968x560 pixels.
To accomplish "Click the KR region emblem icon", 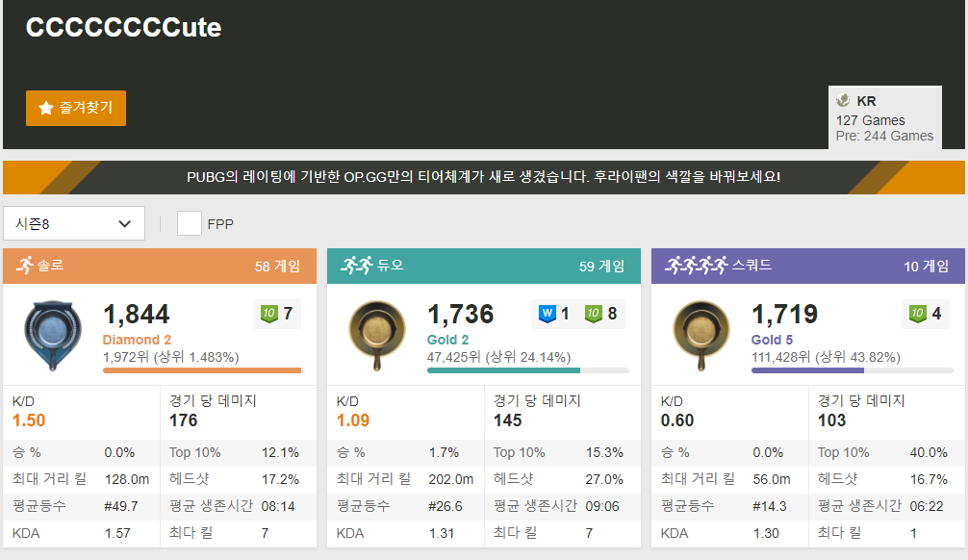I will [x=843, y=101].
